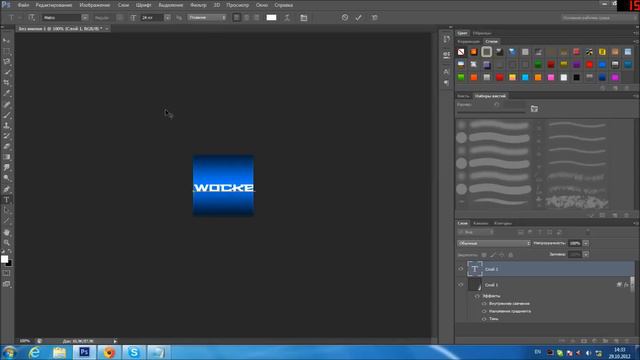The height and width of the screenshot is (360, 640).
Task: Open the anti-aliasing method dropdown
Action: click(207, 18)
